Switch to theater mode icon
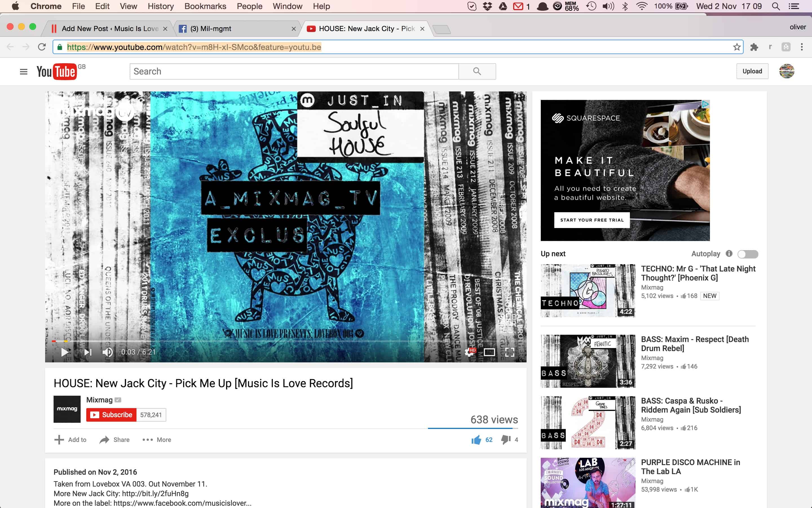Viewport: 812px width, 508px height. (489, 352)
